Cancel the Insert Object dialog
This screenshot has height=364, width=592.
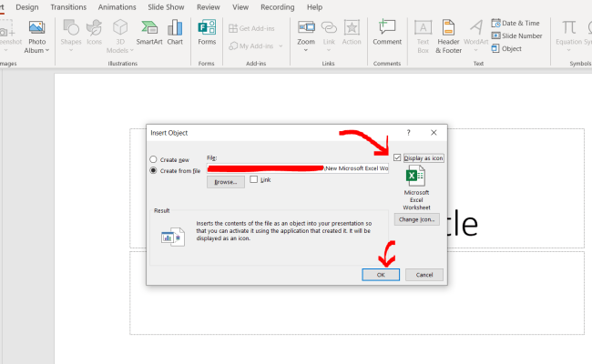[424, 275]
